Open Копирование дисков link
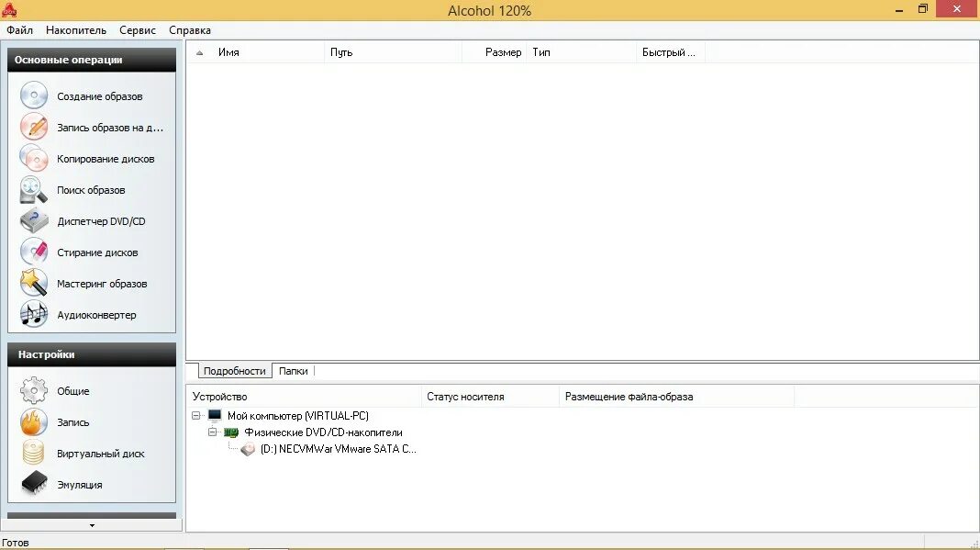The image size is (980, 550). [106, 159]
